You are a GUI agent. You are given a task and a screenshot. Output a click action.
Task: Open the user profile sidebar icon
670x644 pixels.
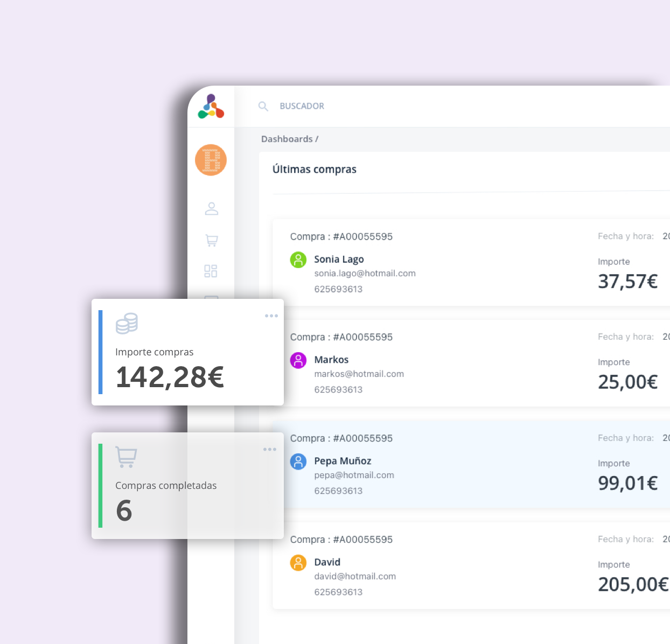tap(211, 209)
